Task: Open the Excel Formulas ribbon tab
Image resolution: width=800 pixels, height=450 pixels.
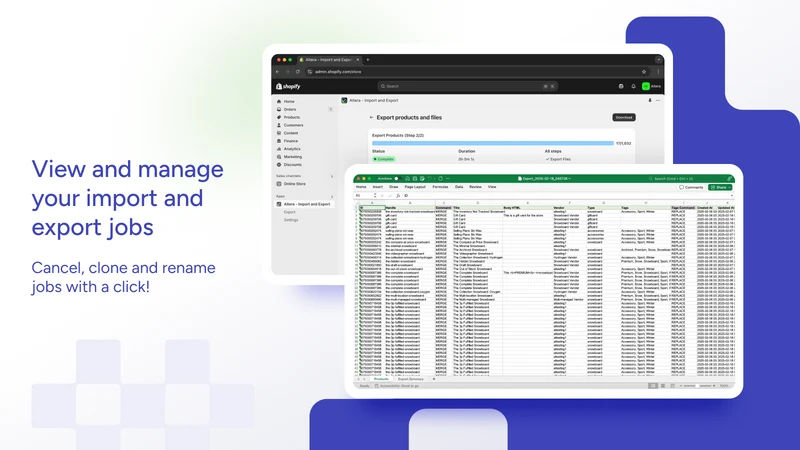Action: tap(440, 187)
